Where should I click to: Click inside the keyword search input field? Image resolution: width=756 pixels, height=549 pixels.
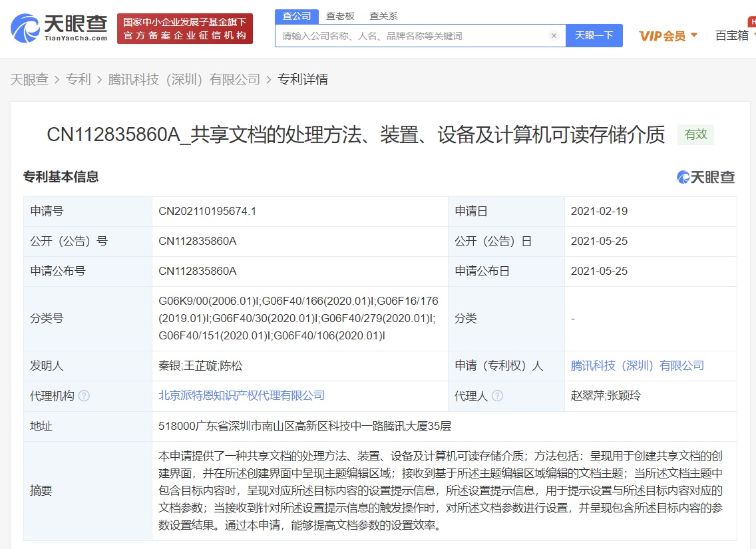413,36
